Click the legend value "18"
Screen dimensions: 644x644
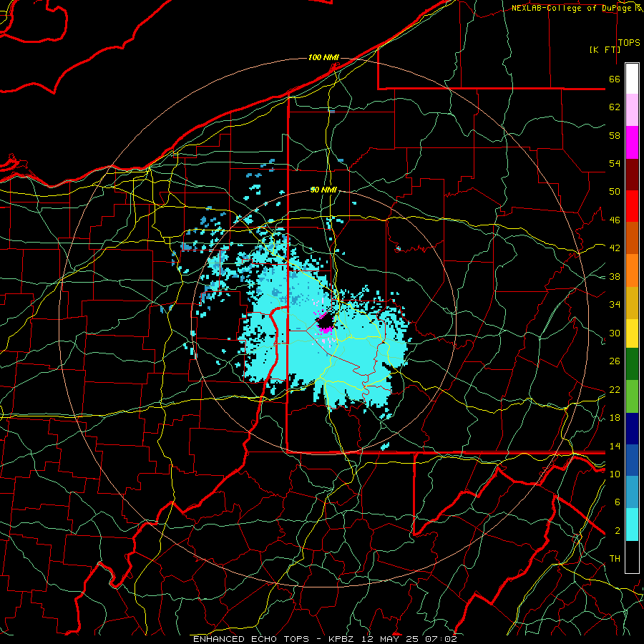(615, 417)
